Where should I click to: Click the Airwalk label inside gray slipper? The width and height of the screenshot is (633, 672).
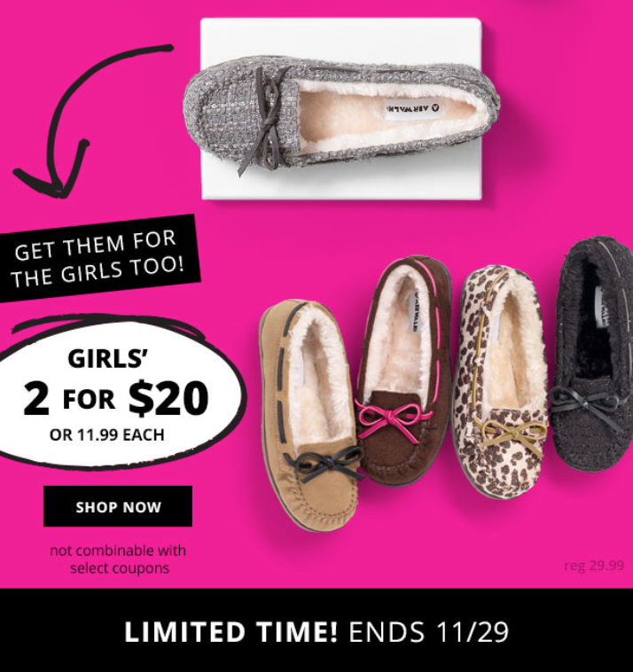point(412,109)
